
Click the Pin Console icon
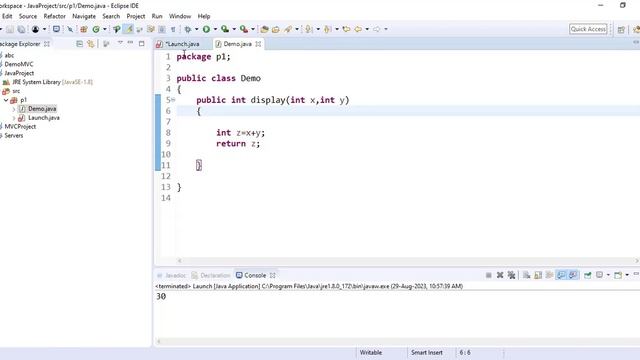tap(587, 276)
